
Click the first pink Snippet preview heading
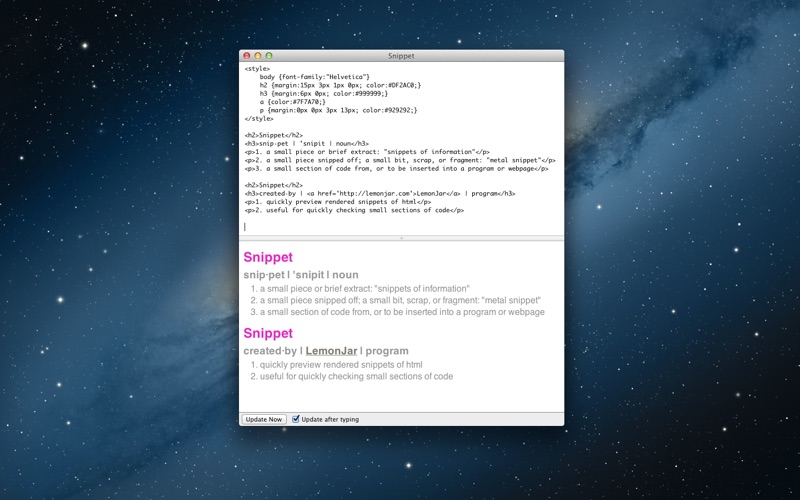[x=268, y=257]
